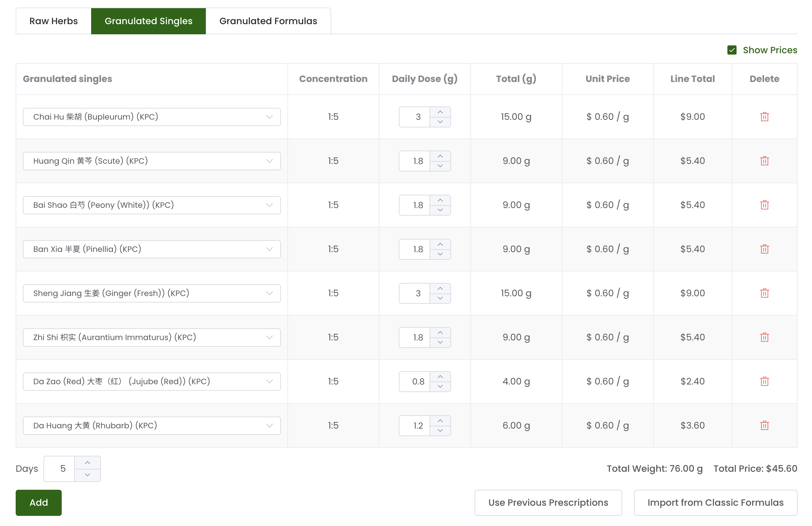
Task: Switch to the Raw Herbs tab
Action: [x=53, y=21]
